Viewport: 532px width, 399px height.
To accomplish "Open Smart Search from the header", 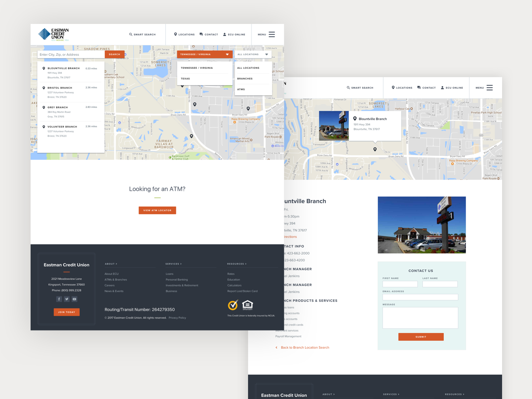I will coord(142,34).
